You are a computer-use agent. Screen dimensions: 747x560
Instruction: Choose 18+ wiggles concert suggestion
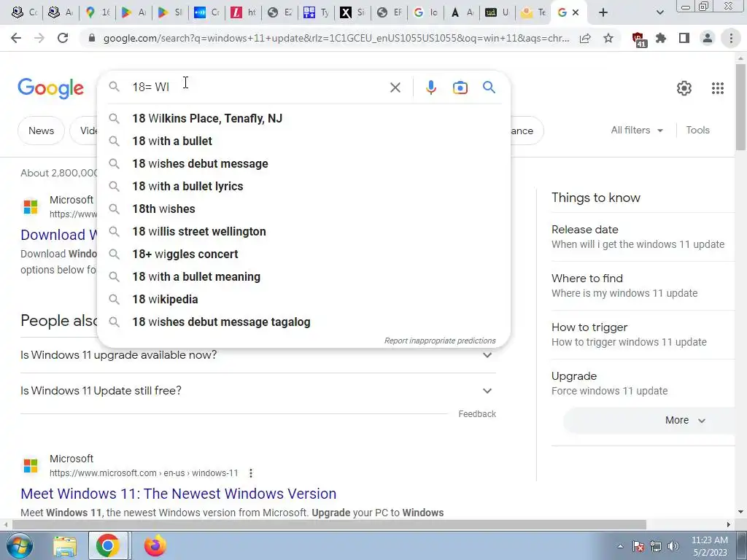pyautogui.click(x=303, y=254)
